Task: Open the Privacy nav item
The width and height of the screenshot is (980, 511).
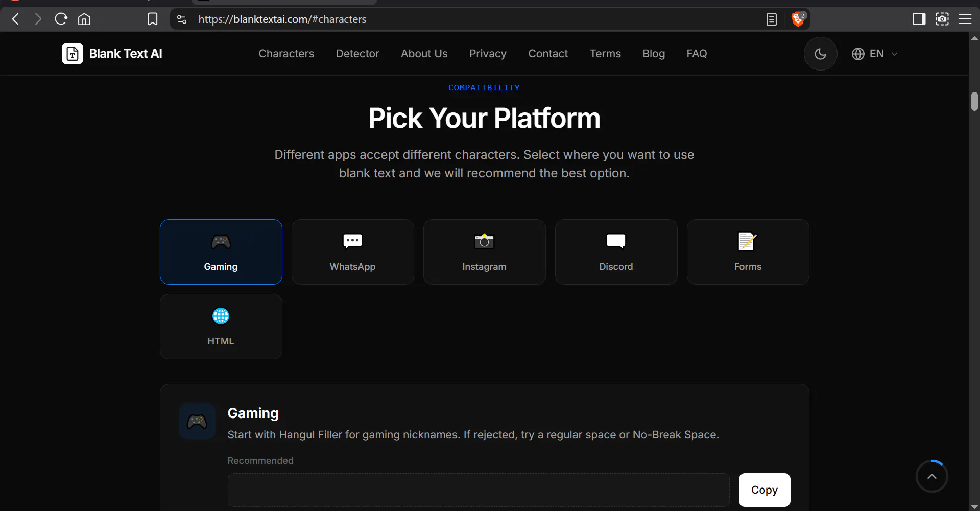Action: click(488, 54)
